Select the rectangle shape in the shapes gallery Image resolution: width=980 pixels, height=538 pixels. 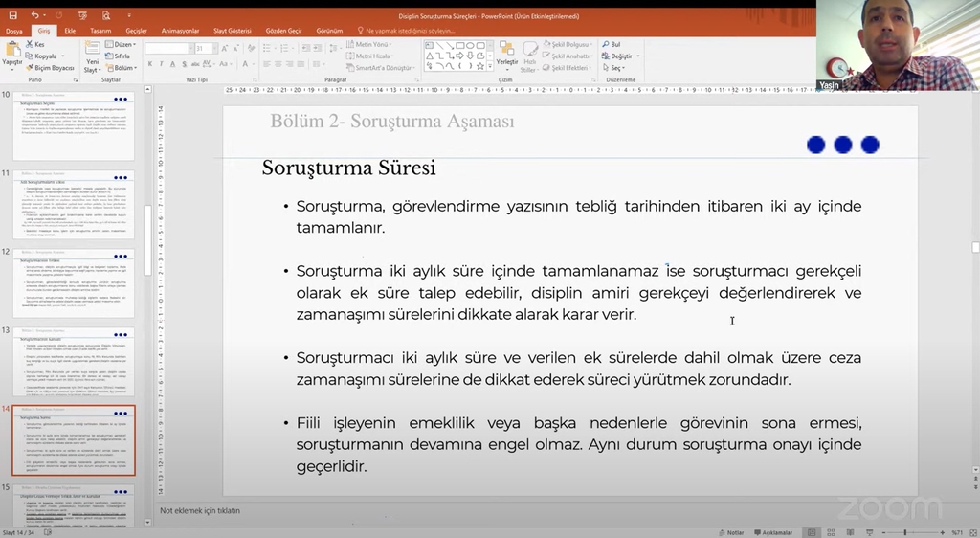[x=460, y=46]
